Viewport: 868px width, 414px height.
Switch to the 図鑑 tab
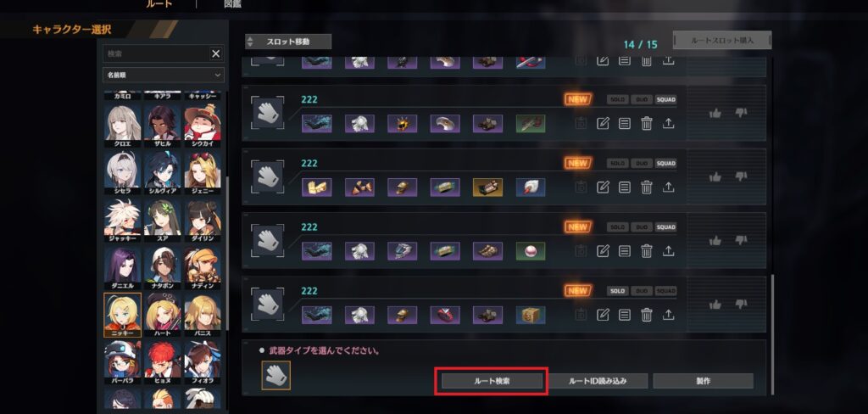click(x=232, y=4)
